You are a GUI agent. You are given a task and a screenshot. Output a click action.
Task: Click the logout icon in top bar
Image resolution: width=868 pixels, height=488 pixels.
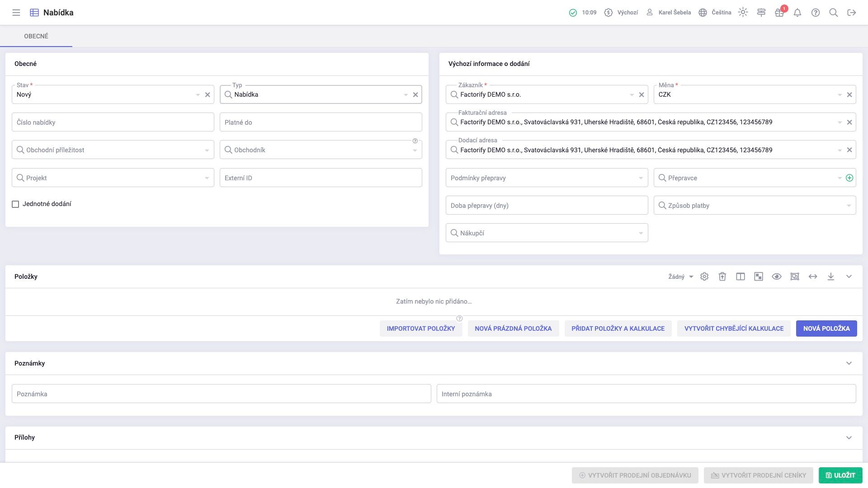(852, 13)
